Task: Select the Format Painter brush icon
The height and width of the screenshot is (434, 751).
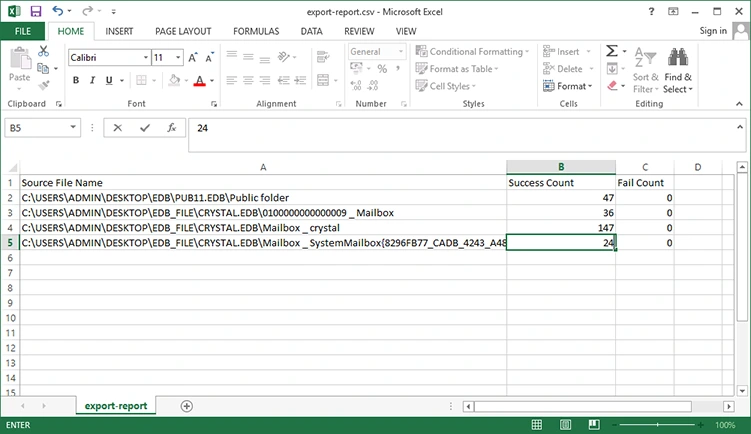Action: 44,86
